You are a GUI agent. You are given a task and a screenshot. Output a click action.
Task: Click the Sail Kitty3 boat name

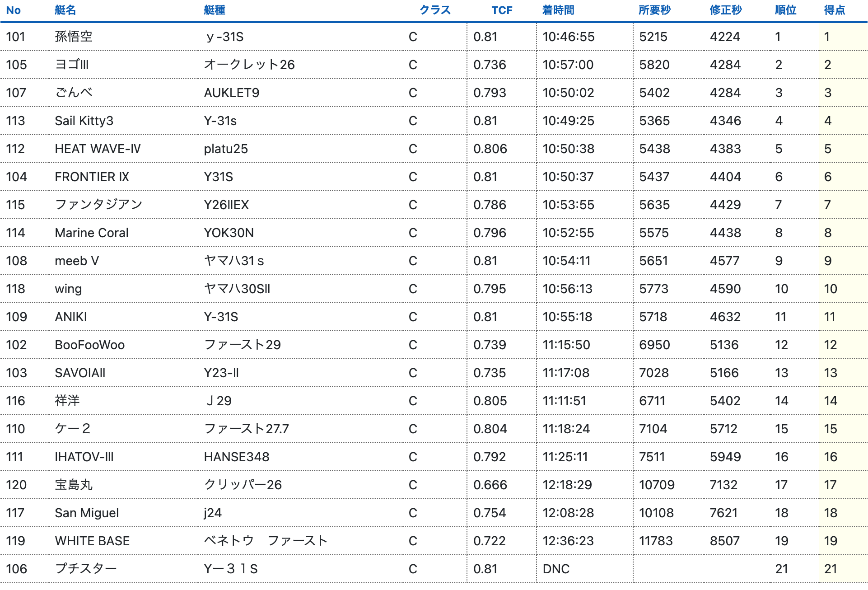[x=84, y=121]
